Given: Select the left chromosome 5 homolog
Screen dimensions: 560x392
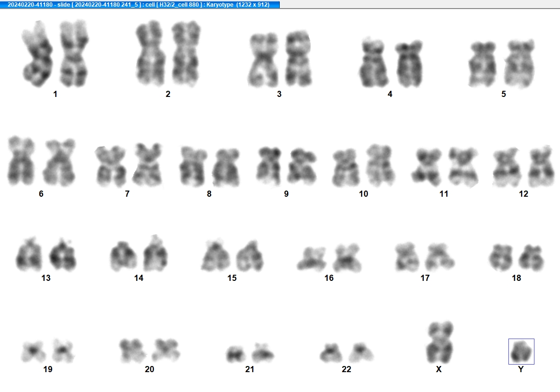Looking at the screenshot, I should (483, 65).
